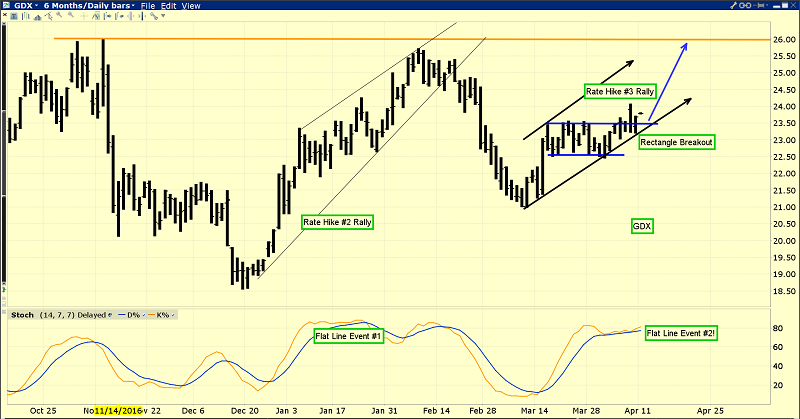Click the Stoch indicator label

[x=22, y=315]
